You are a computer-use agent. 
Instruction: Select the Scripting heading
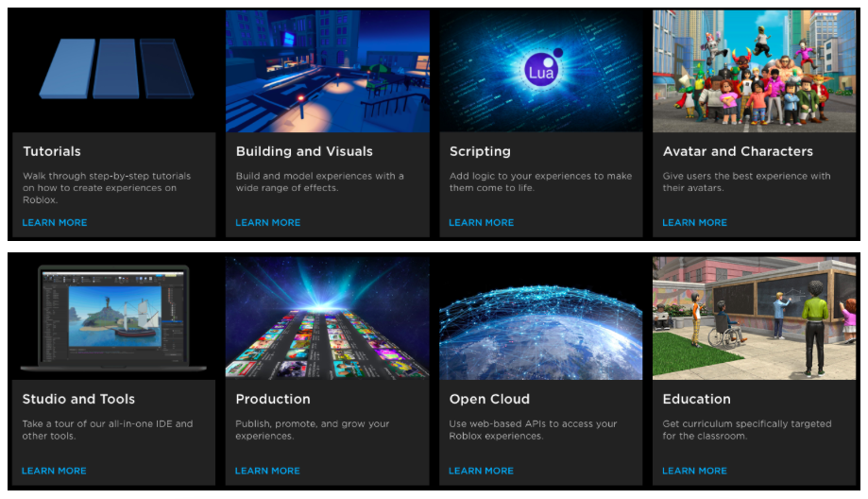tap(480, 152)
